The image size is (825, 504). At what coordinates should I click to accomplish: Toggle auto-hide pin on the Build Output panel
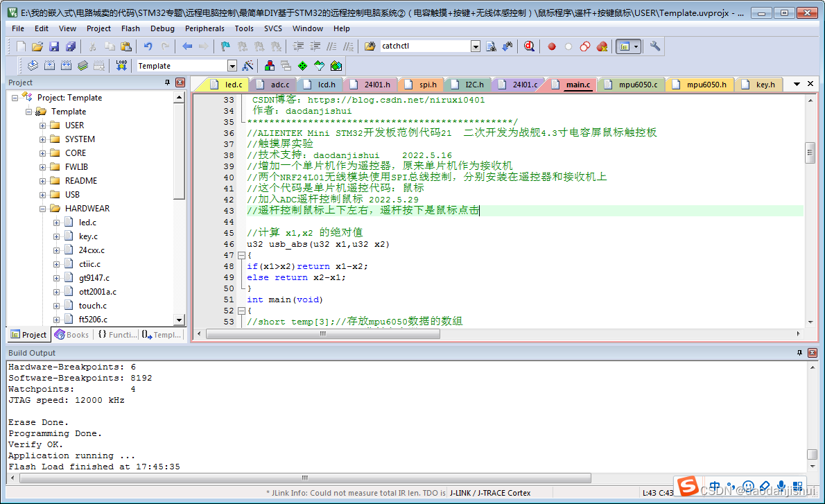click(x=800, y=353)
